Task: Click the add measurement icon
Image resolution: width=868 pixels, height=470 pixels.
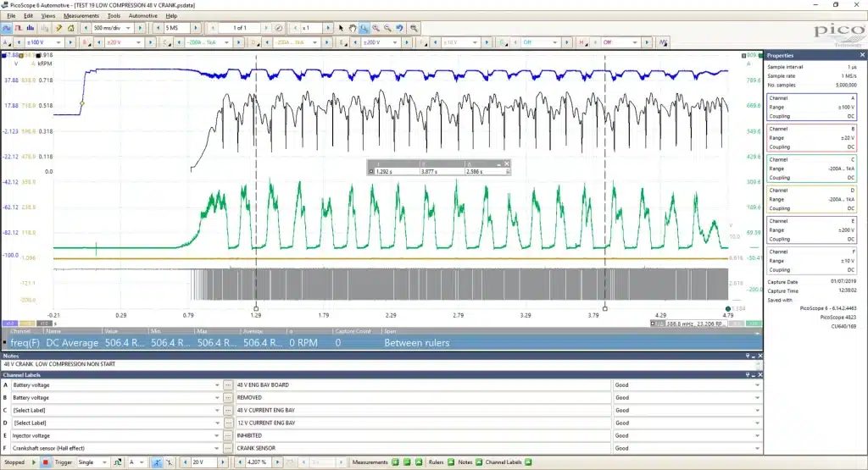Action: 395,462
